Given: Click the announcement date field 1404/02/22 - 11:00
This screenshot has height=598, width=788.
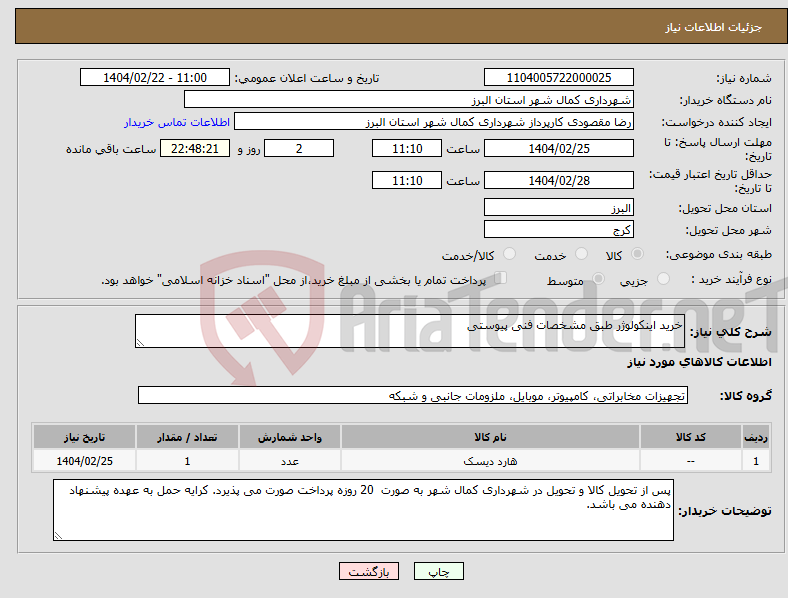Looking at the screenshot, I should [x=155, y=77].
